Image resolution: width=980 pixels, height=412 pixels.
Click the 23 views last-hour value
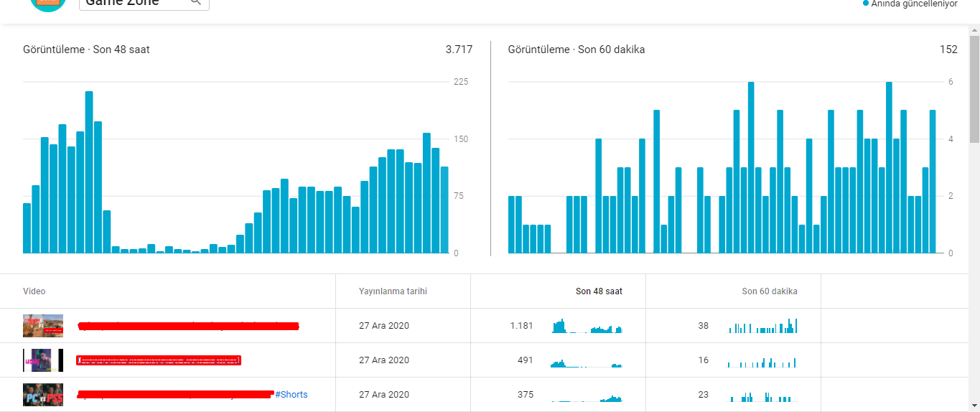coord(704,395)
